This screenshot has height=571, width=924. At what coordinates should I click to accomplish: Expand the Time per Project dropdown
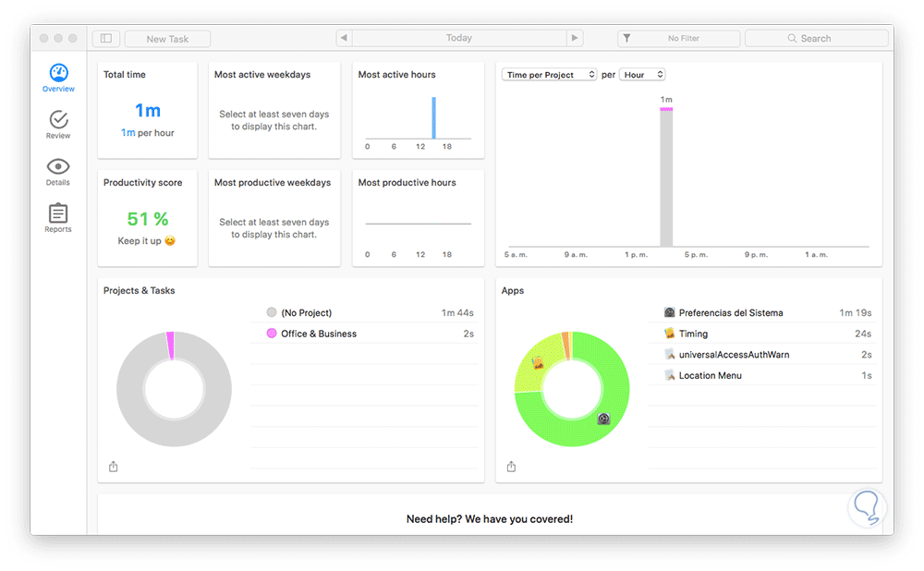click(x=549, y=75)
